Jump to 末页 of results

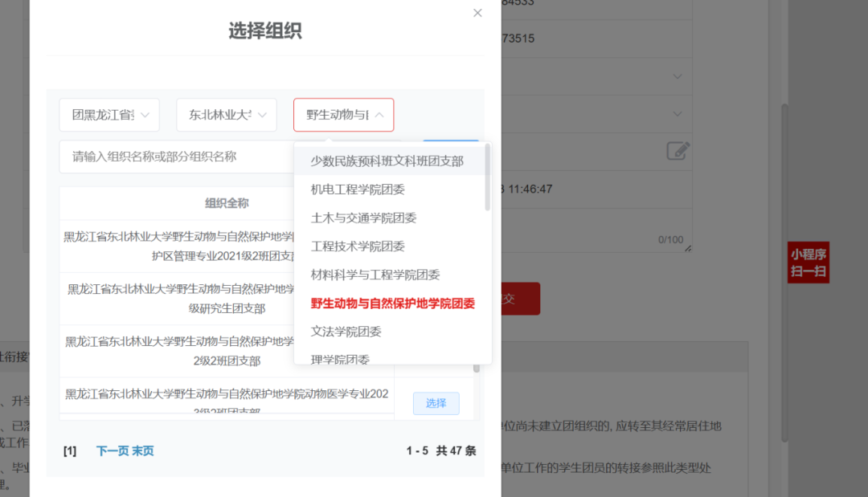[143, 451]
